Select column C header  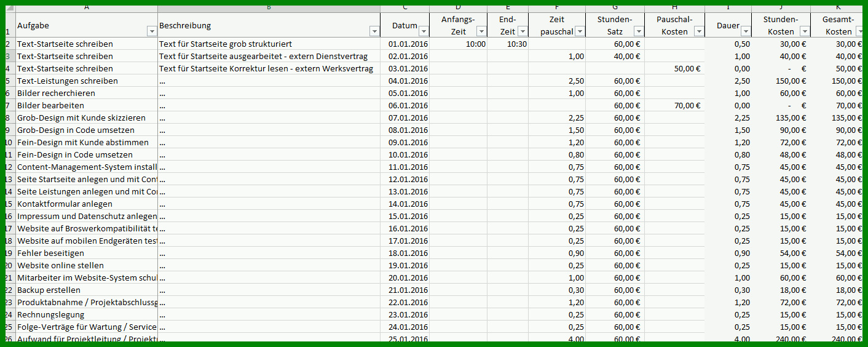(x=404, y=7)
